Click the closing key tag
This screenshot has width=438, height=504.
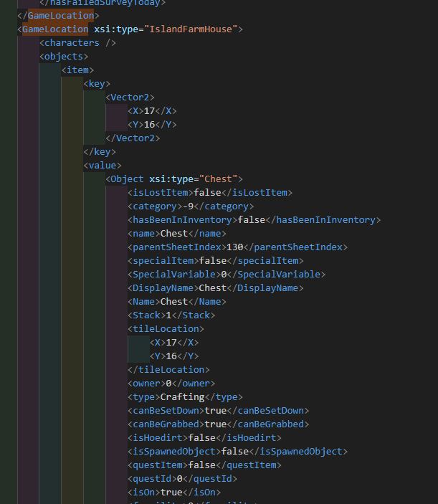pyautogui.click(x=100, y=152)
